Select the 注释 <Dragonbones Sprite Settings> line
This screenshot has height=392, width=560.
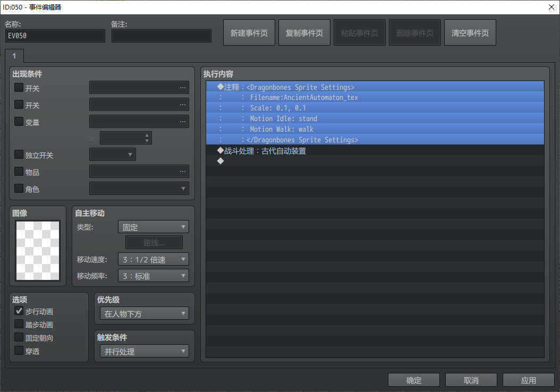[375, 87]
